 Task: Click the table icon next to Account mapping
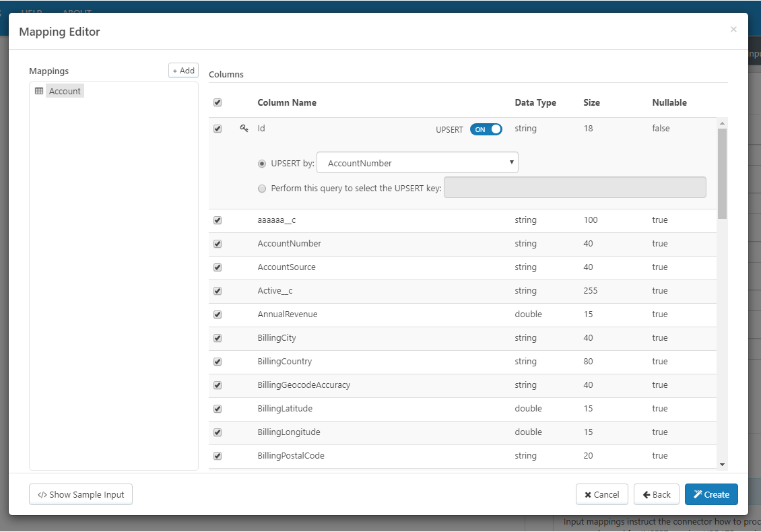[x=39, y=91]
